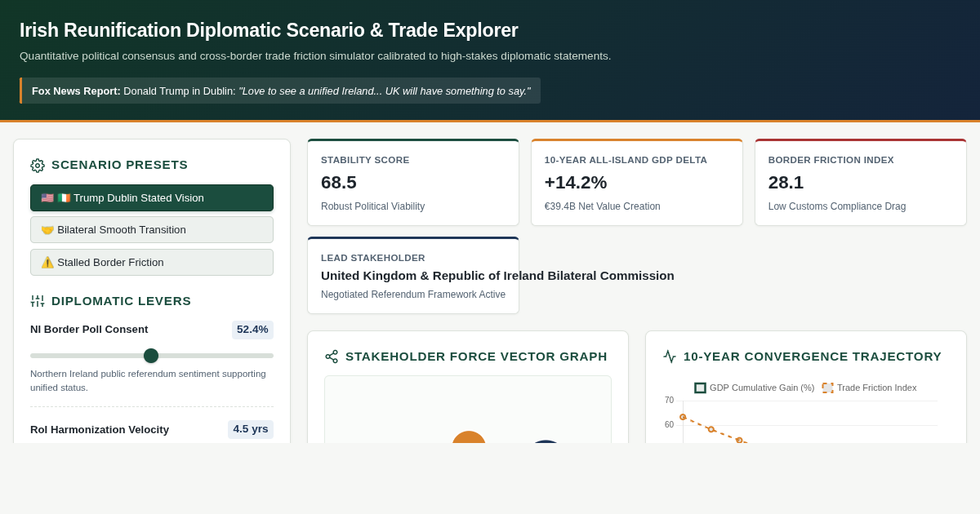Screen dimensions: 980x514
Task: Click the Stakeholder Force Vector Graph heading
Action: pyautogui.click(x=476, y=357)
